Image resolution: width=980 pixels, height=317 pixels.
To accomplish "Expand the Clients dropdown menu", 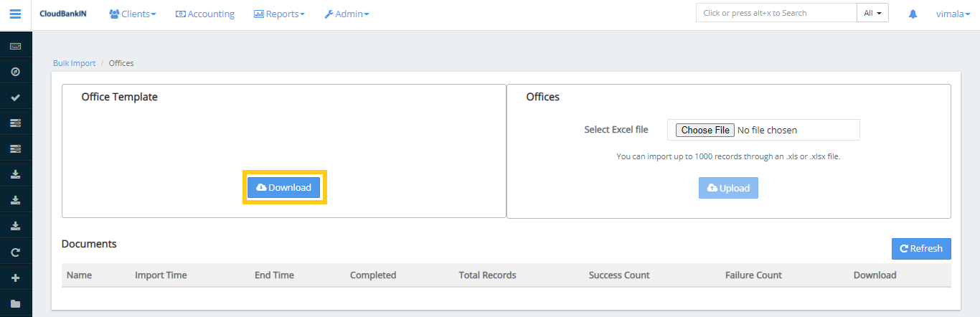I will pyautogui.click(x=132, y=14).
